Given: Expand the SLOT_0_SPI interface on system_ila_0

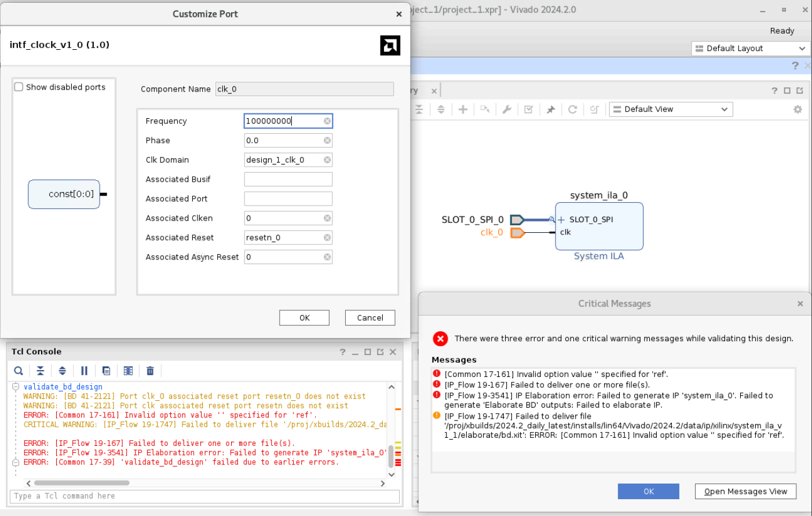Looking at the screenshot, I should 561,220.
